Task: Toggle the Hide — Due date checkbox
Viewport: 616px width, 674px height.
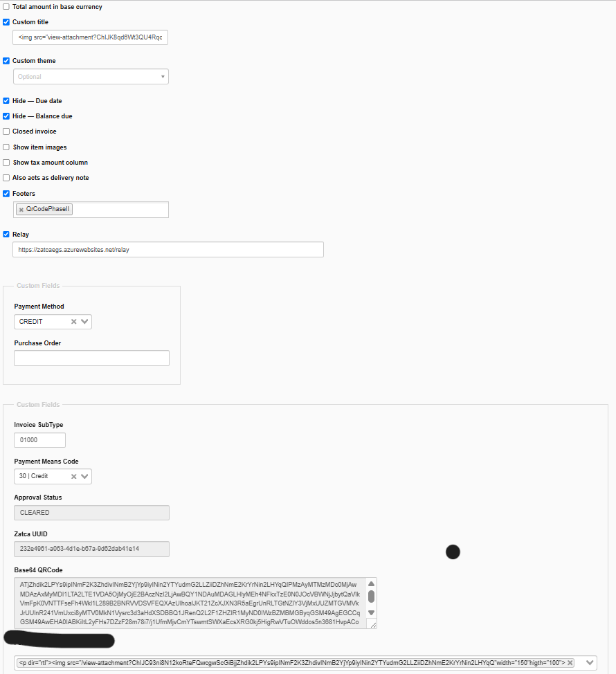Action: (6, 100)
